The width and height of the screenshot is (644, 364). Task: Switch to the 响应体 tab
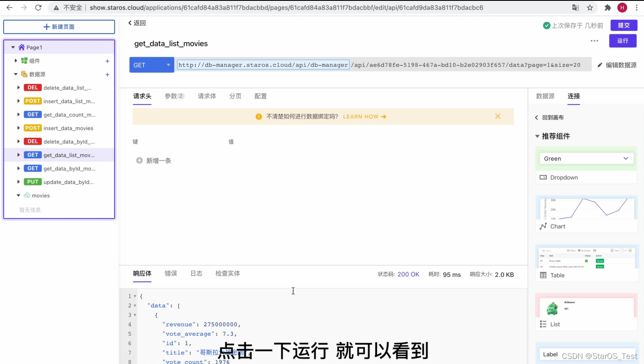(x=142, y=273)
